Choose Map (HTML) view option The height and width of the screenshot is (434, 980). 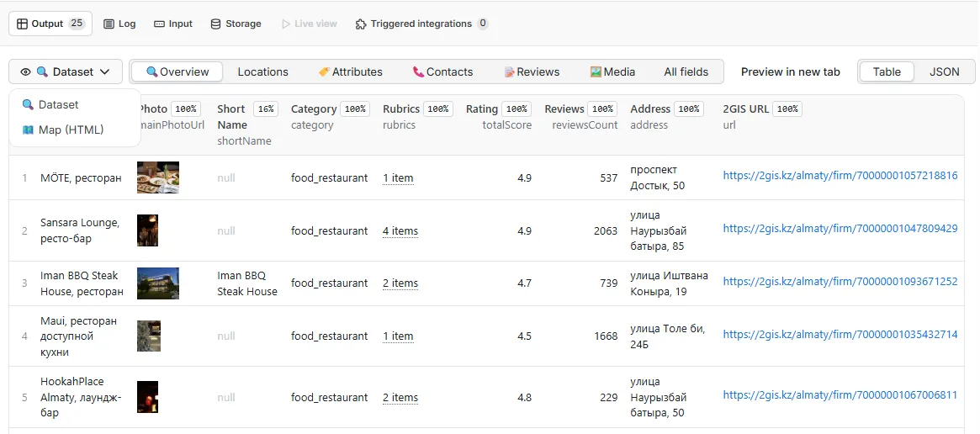[71, 130]
